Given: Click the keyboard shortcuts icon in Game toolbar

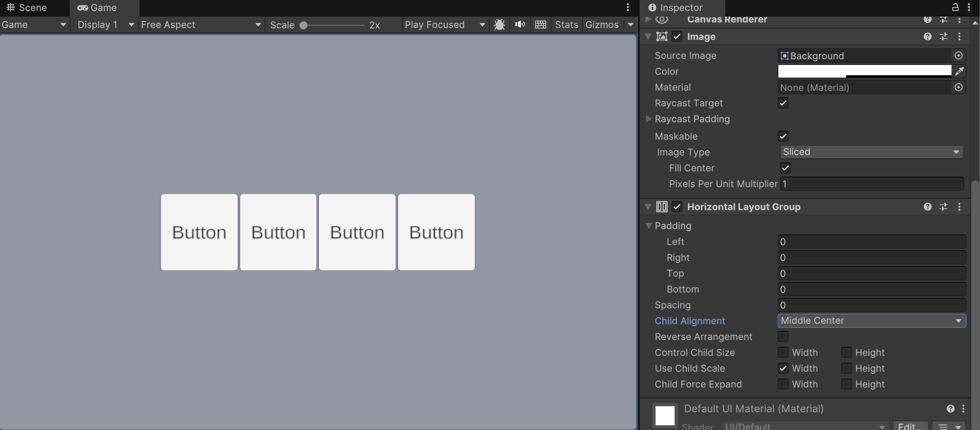Looking at the screenshot, I should click(x=540, y=25).
